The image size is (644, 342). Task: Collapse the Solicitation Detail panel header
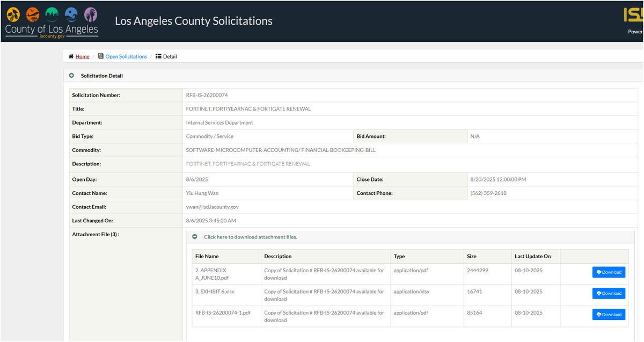(x=353, y=76)
